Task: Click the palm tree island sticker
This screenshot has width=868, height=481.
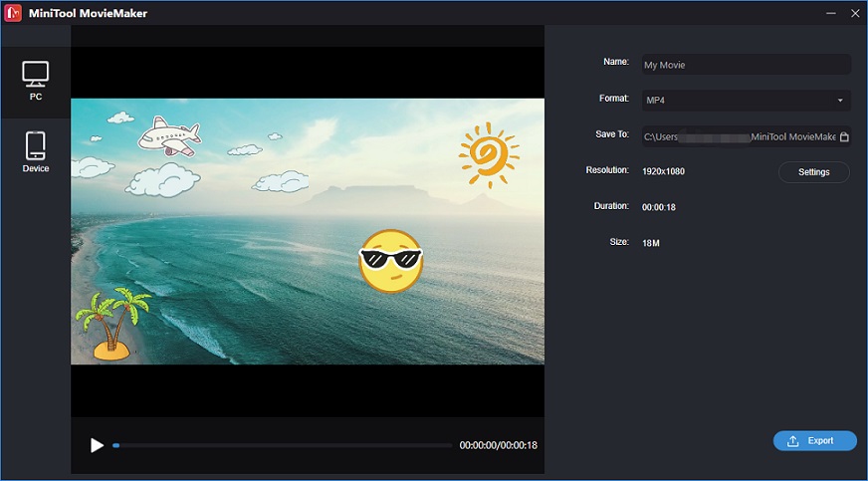Action: [112, 324]
